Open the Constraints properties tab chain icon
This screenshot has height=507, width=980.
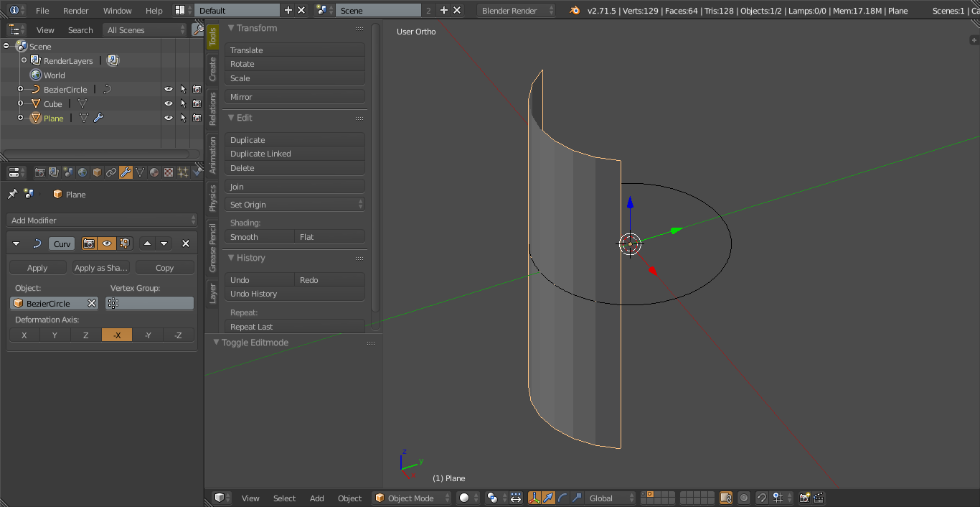[x=111, y=172]
